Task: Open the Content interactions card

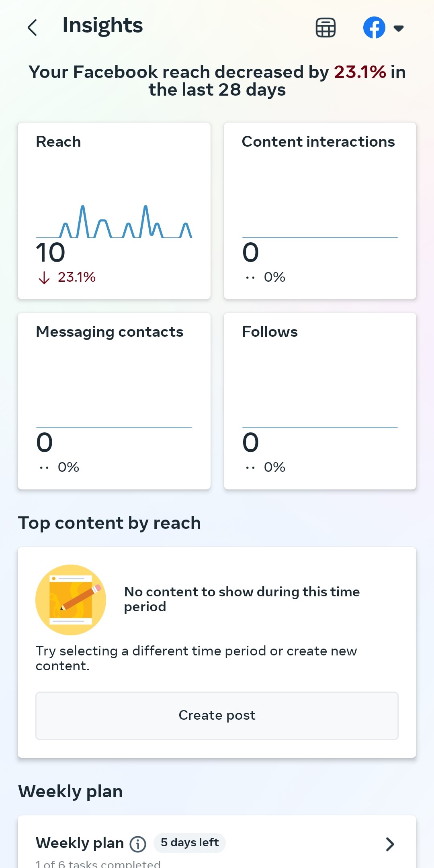Action: tap(320, 211)
